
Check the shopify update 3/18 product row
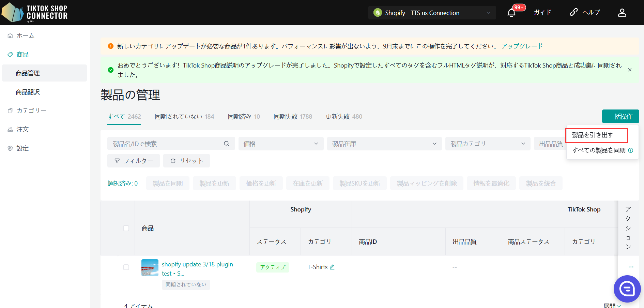126,267
